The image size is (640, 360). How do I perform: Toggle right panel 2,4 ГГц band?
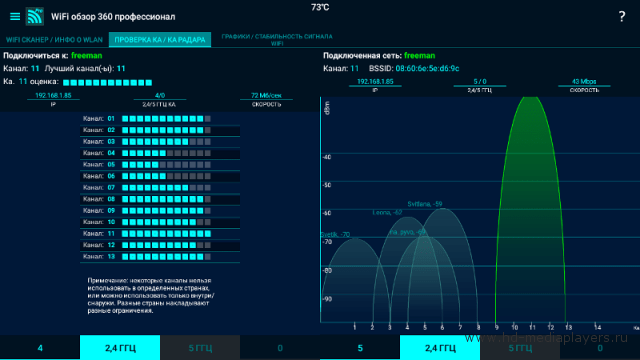pos(440,348)
